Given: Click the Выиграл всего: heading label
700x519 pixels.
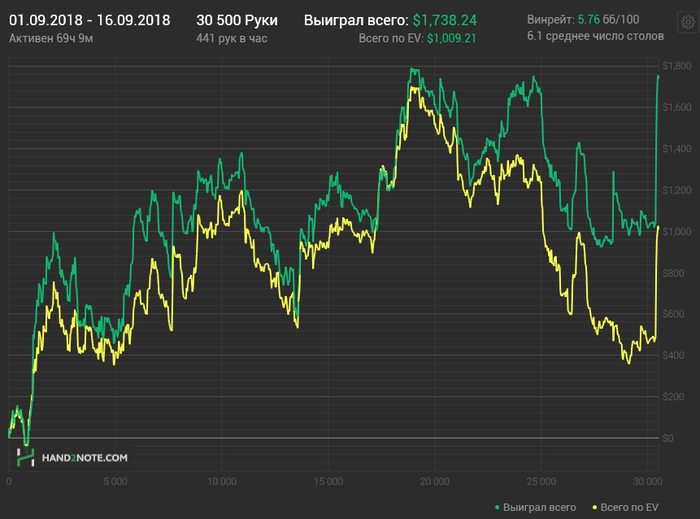Looking at the screenshot, I should pyautogui.click(x=356, y=20).
